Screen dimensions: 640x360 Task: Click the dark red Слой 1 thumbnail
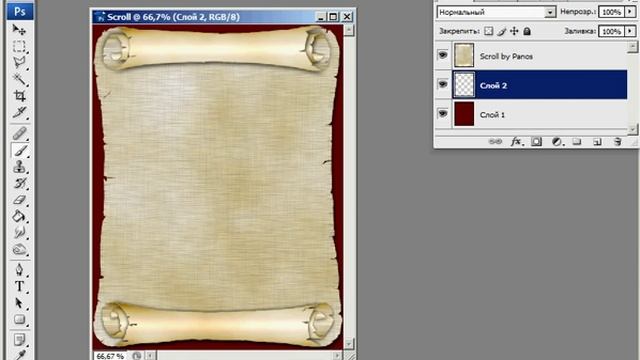[464, 114]
